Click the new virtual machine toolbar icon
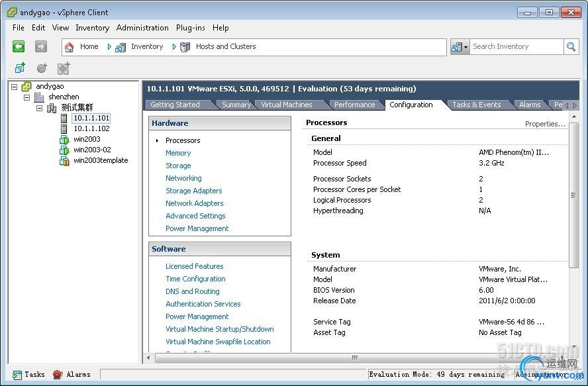Viewport: 588px width, 386px height. tap(20, 68)
